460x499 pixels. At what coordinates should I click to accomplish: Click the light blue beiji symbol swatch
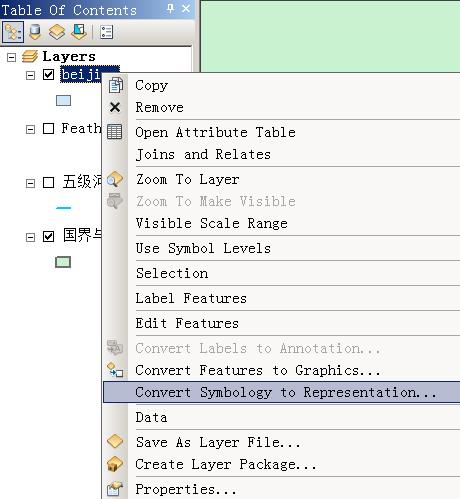tap(63, 101)
